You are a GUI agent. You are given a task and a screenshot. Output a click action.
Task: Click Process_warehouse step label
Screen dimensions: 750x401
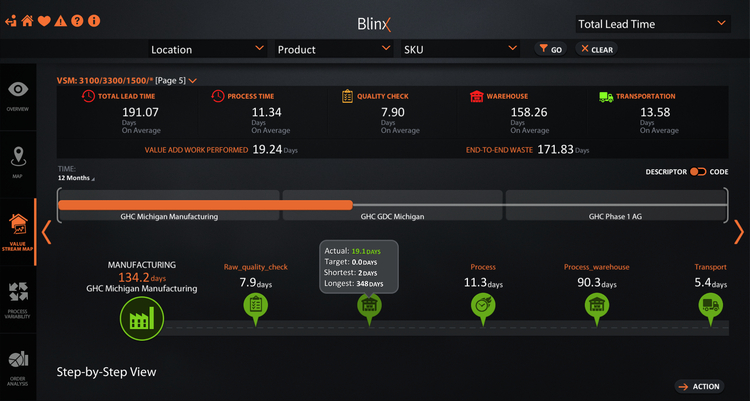click(596, 267)
